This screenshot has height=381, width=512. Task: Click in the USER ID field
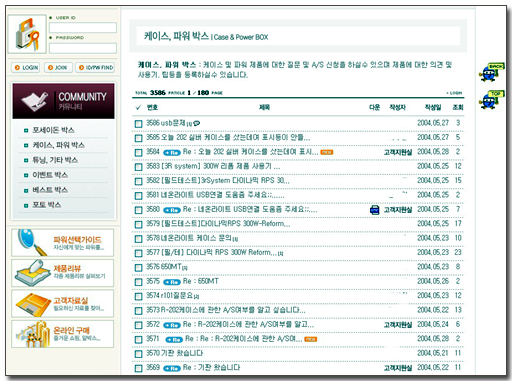[83, 27]
